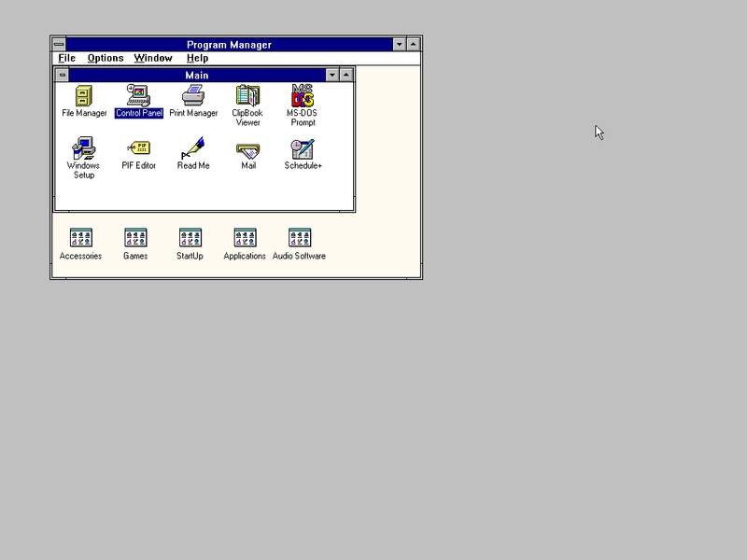
Task: Open the File Manager icon
Action: coord(84,96)
